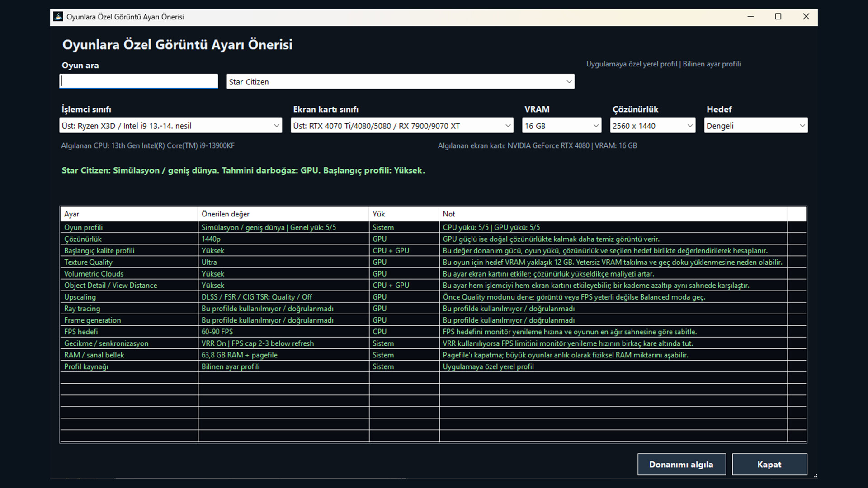Image resolution: width=868 pixels, height=488 pixels.
Task: Open the Hedef Dengeli dropdown
Action: pyautogui.click(x=756, y=126)
